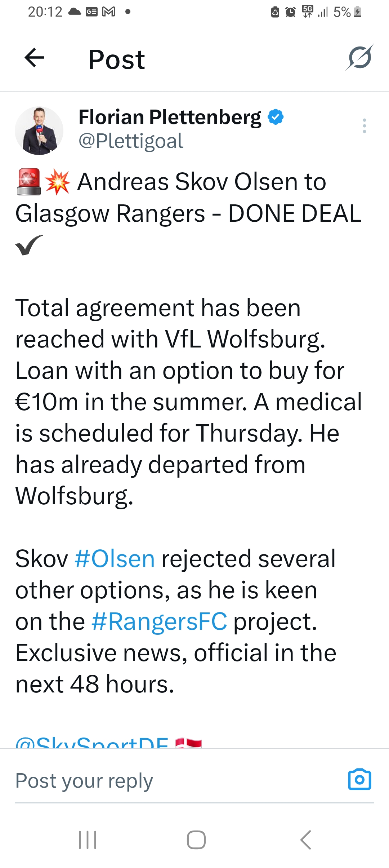This screenshot has width=389, height=868.
Task: Tap the blue verified badge
Action: tap(276, 117)
